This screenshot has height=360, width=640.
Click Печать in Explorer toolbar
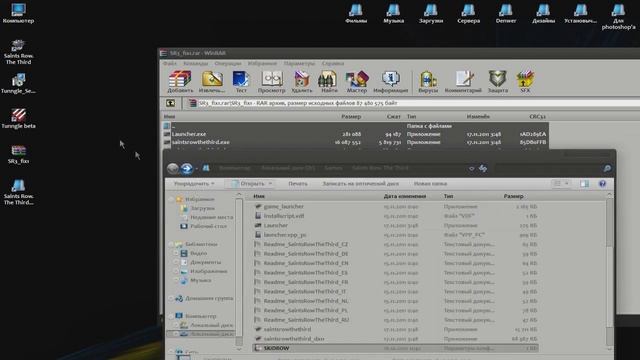pyautogui.click(x=298, y=184)
